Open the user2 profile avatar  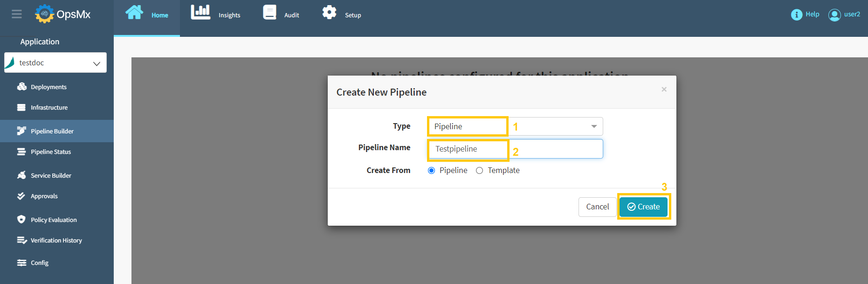click(x=834, y=15)
